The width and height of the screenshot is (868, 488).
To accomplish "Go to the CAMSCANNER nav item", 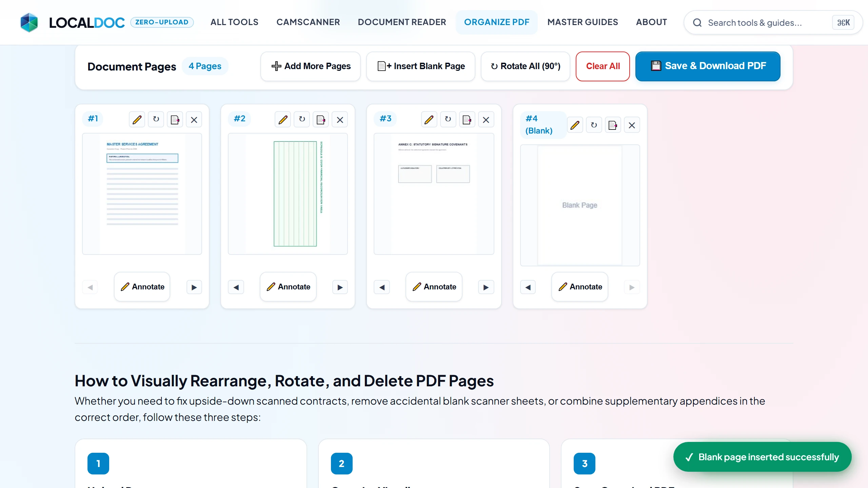I will (308, 22).
